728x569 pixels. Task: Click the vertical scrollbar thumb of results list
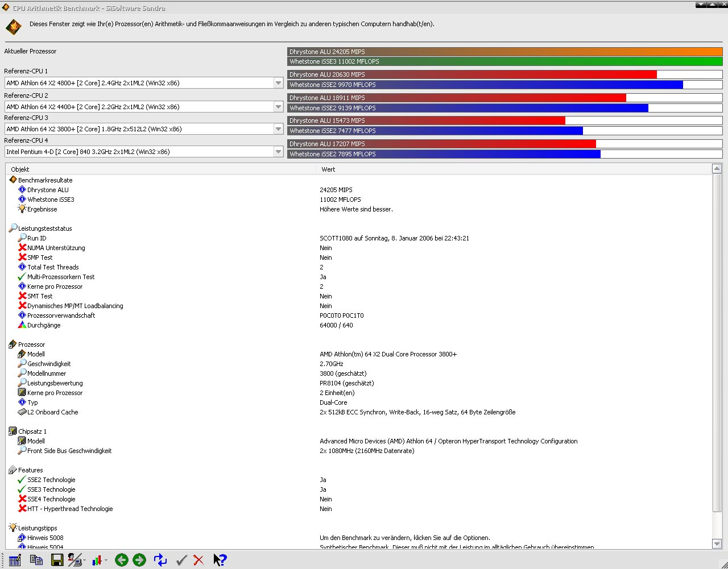click(717, 343)
